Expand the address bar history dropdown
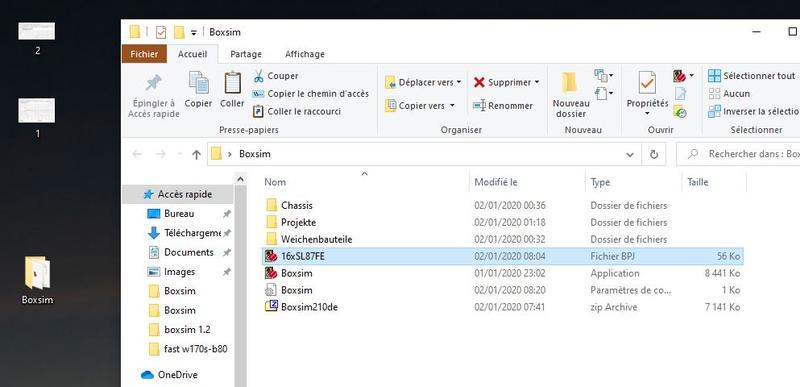Image resolution: width=800 pixels, height=387 pixels. tap(630, 154)
